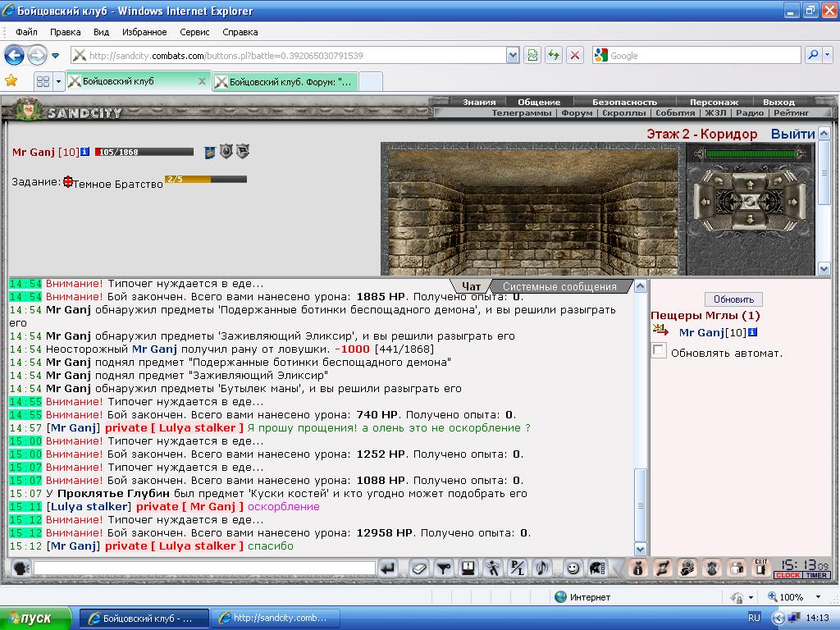The height and width of the screenshot is (630, 840).
Task: Open the Google search options dropdown arrow
Action: click(x=827, y=55)
